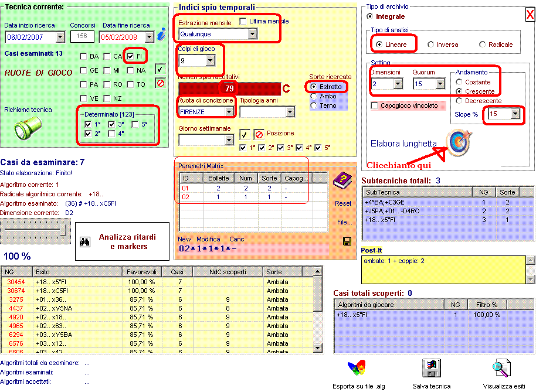
Task: Select results row with NG 30454
Action: (x=157, y=282)
